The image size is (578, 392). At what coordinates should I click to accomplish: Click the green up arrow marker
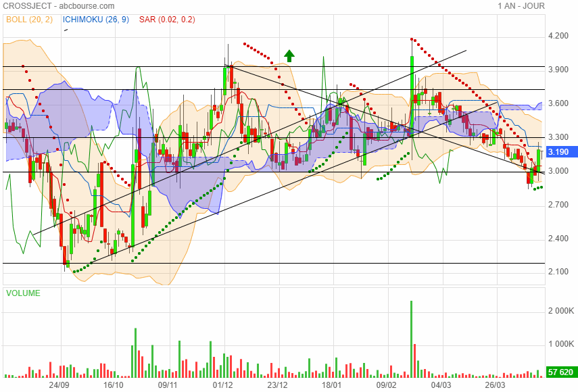[x=289, y=56]
